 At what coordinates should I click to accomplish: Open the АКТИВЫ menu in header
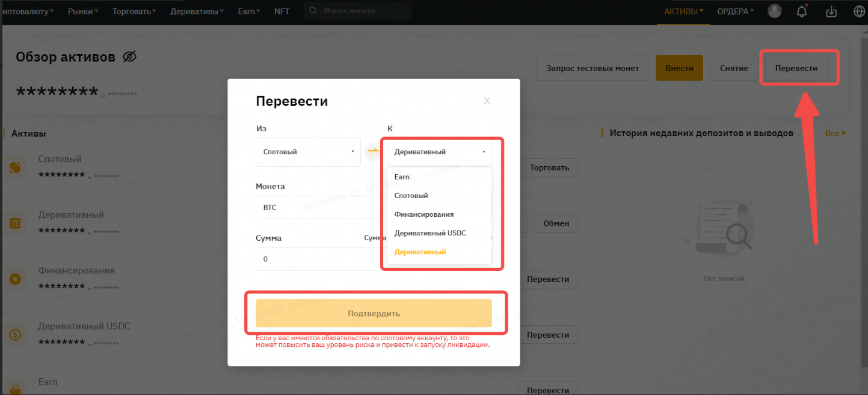pyautogui.click(x=683, y=11)
